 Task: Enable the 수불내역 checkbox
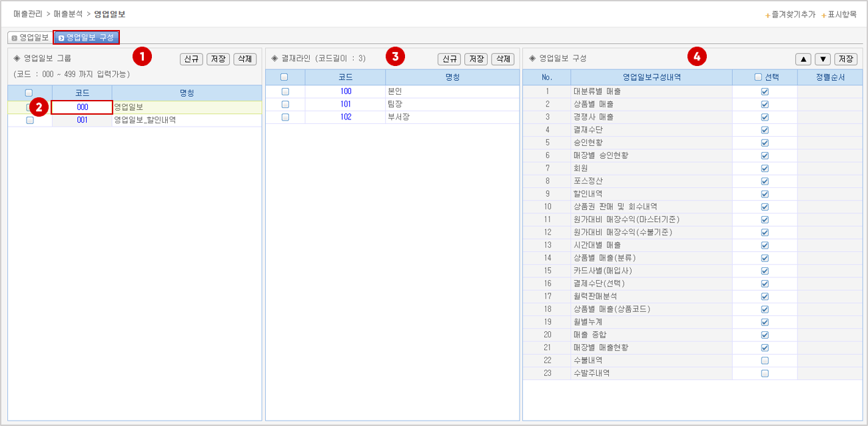[x=765, y=361]
